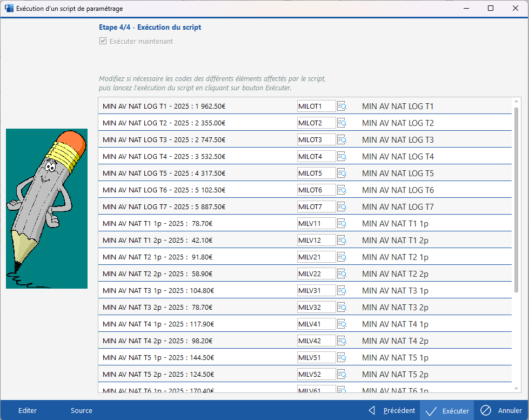This screenshot has width=529, height=420.
Task: Open search icon beside MILOT3 code
Action: coord(341,140)
